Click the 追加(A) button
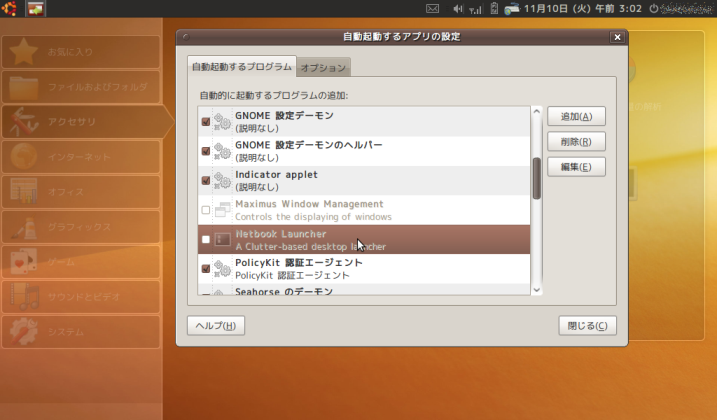 [576, 116]
